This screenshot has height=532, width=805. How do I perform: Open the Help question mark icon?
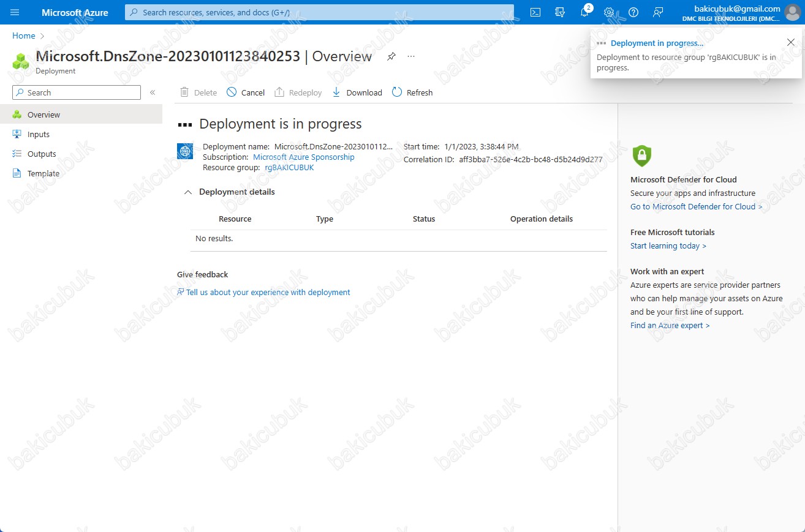633,12
